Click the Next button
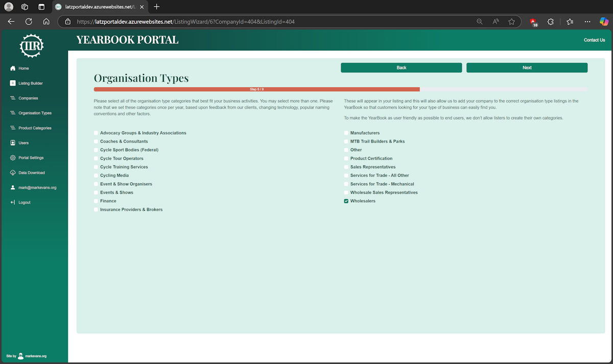 point(527,67)
